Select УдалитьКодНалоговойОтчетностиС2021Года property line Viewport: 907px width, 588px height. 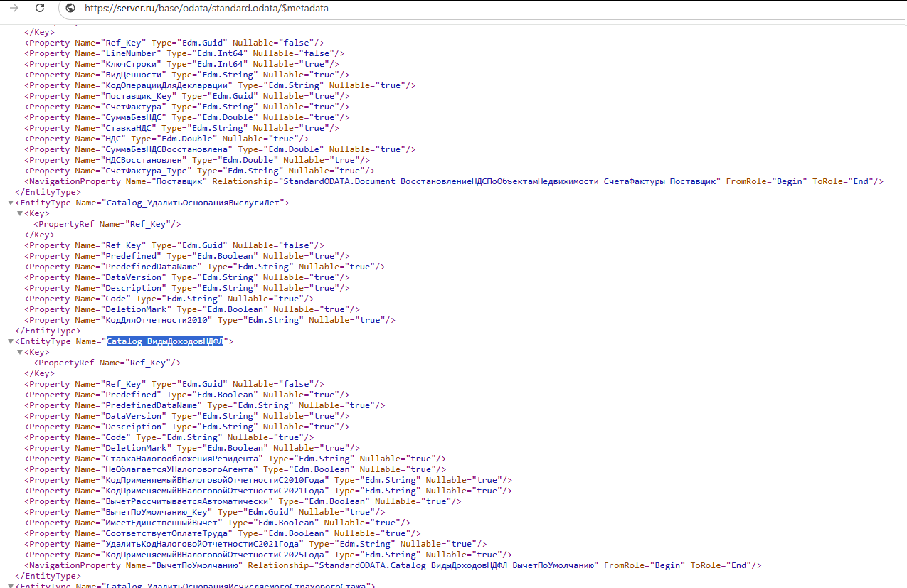point(256,544)
